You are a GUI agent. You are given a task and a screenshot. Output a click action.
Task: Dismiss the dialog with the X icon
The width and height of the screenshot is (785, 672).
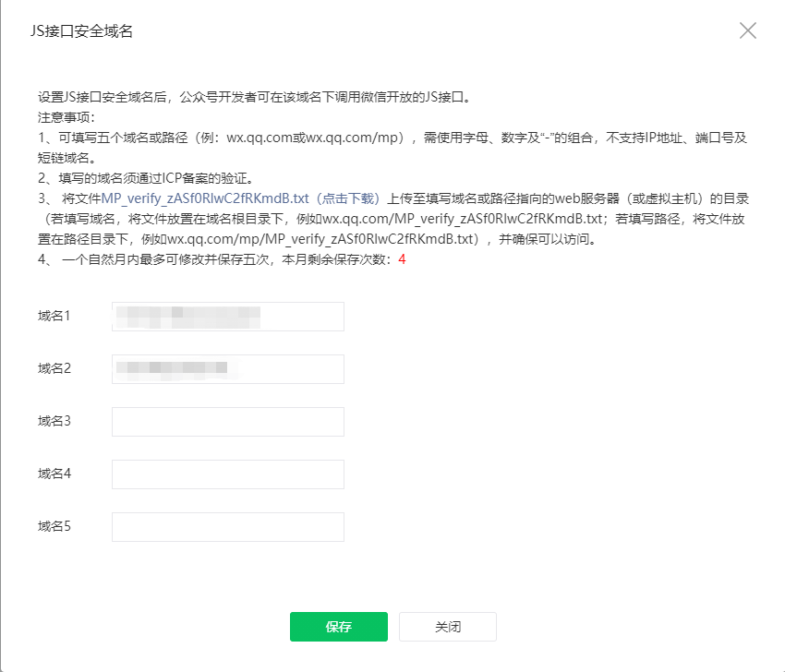748,30
